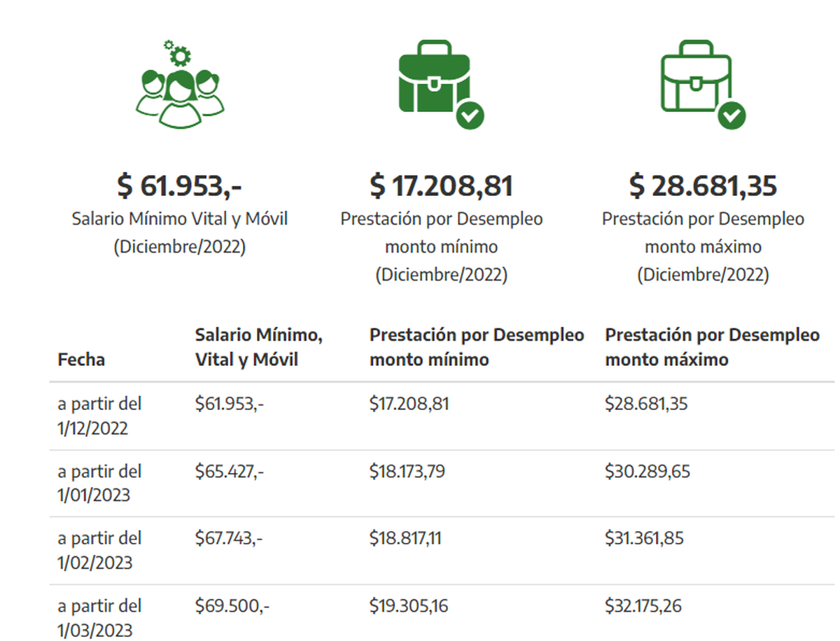Click the green group of workers icon
This screenshot has width=840, height=641.
180,85
